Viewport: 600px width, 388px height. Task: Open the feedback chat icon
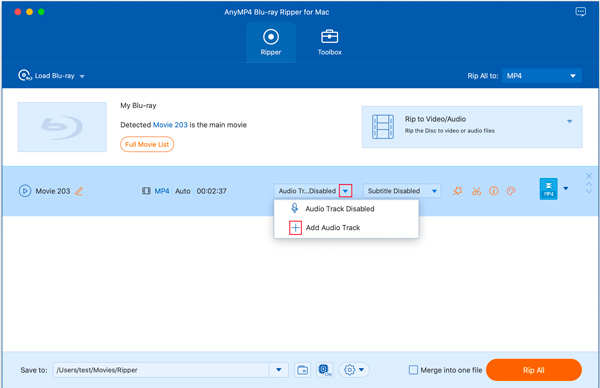[580, 12]
